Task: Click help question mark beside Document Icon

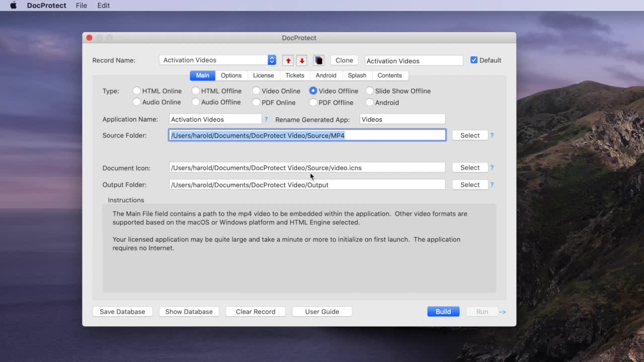Action: click(x=492, y=168)
